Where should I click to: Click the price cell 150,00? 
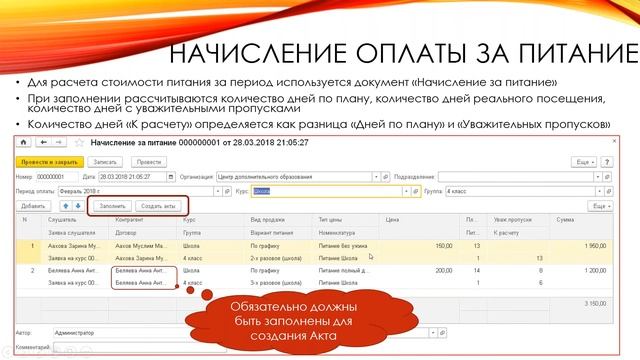(443, 246)
